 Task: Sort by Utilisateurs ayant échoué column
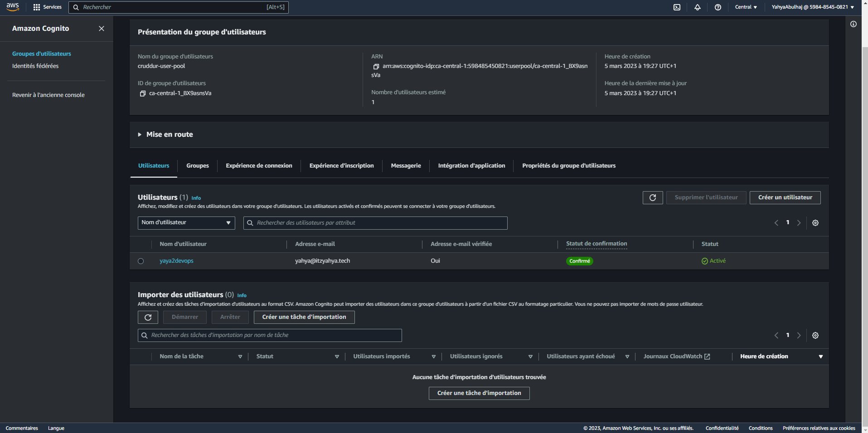pos(627,357)
